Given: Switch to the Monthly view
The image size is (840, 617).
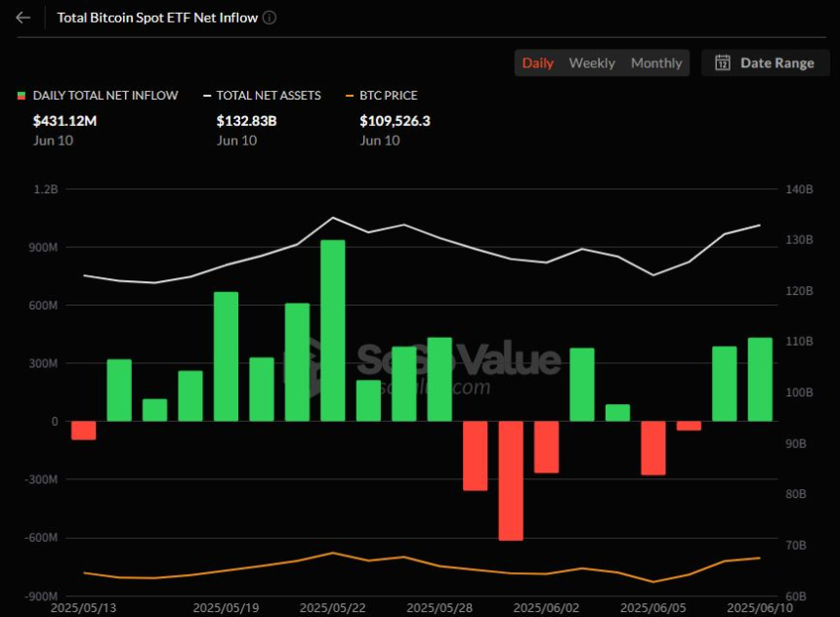Looking at the screenshot, I should coord(656,62).
